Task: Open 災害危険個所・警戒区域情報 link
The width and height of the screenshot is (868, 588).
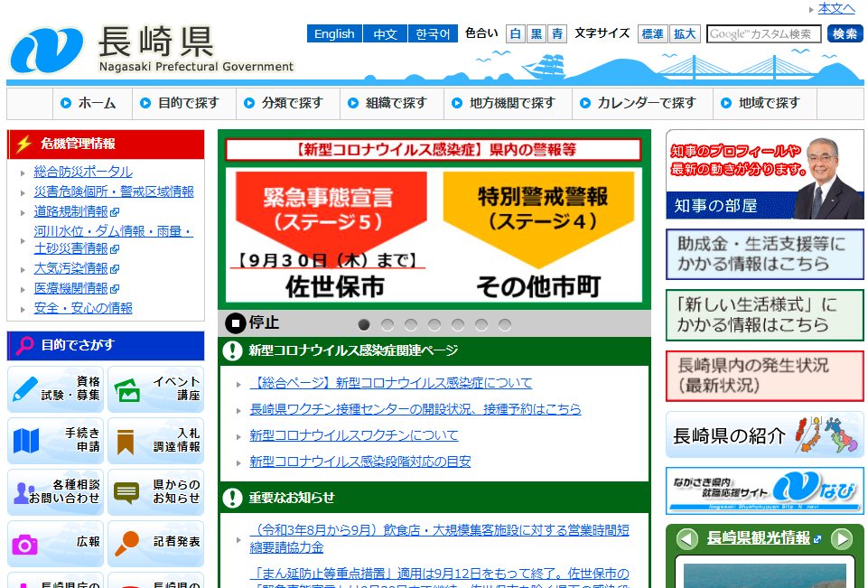Action: tap(114, 191)
